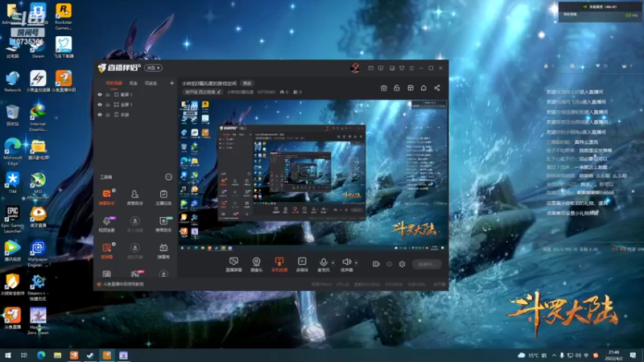Open Windows Start menu
Viewport: 644px width, 362px height.
[x=8, y=356]
